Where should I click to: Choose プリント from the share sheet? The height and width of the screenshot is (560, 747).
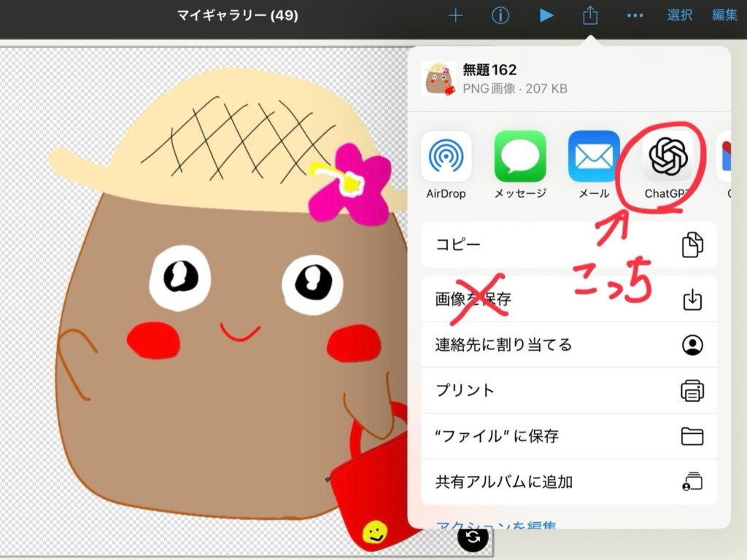point(569,390)
